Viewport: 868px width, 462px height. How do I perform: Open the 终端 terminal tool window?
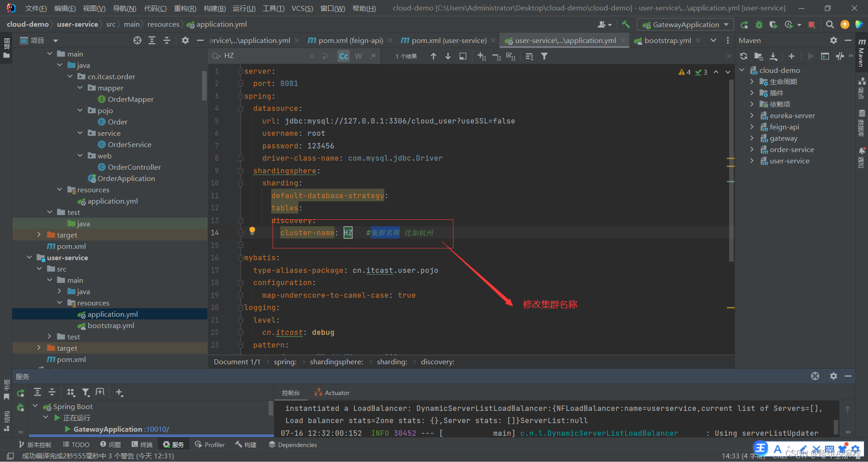pos(142,445)
